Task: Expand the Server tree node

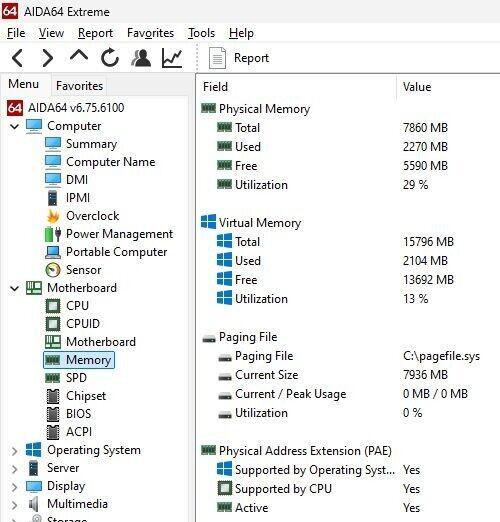Action: 14,469
